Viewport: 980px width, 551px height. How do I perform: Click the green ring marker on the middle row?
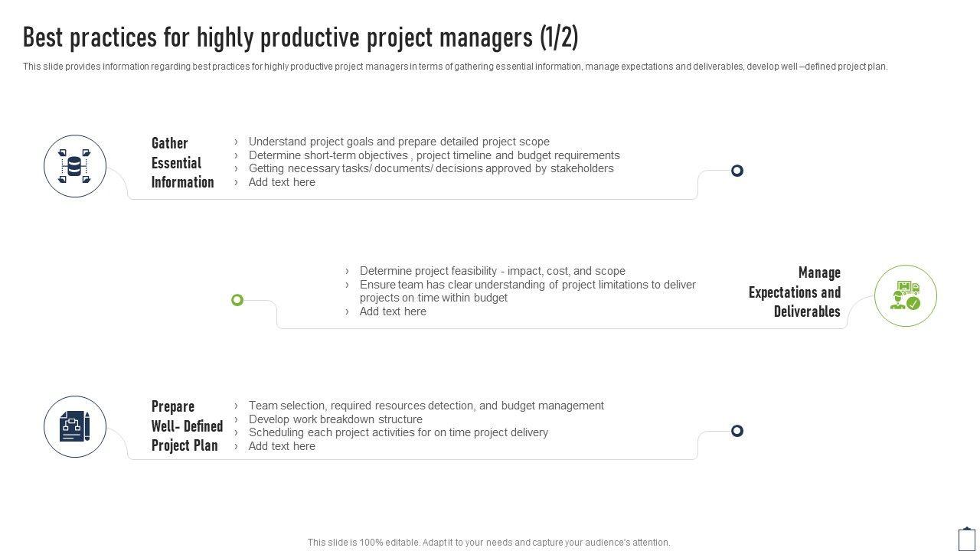[237, 300]
